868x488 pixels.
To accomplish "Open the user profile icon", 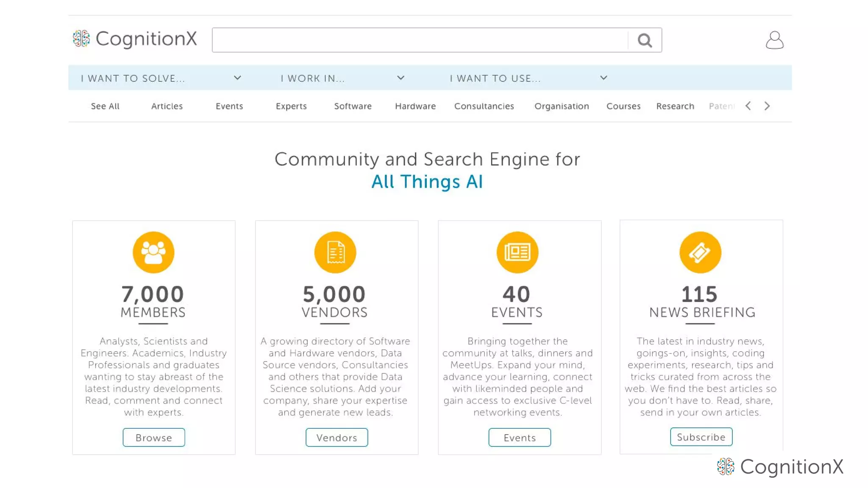I will 774,40.
